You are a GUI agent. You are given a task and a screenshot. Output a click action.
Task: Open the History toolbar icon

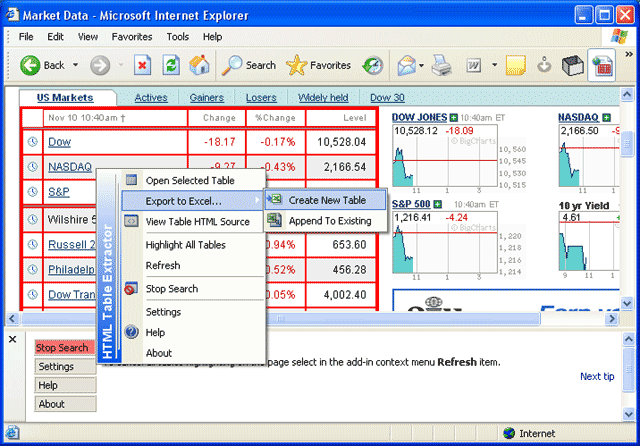pyautogui.click(x=372, y=65)
